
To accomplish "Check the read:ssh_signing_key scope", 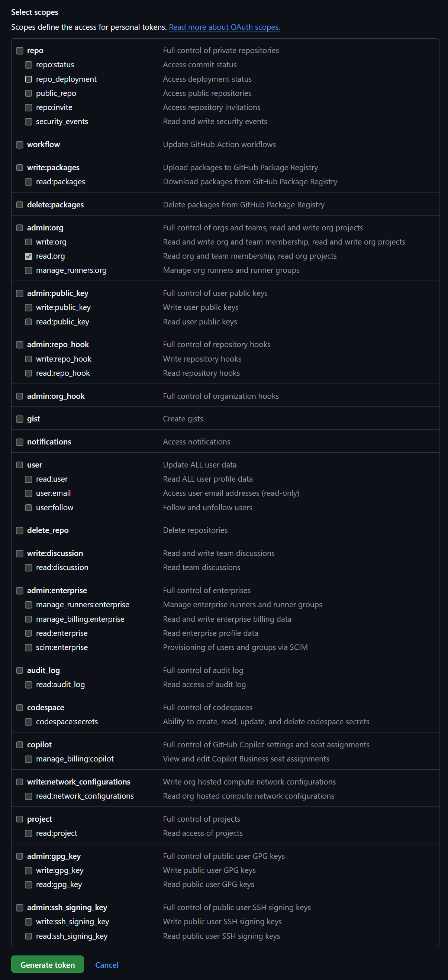I will [29, 936].
